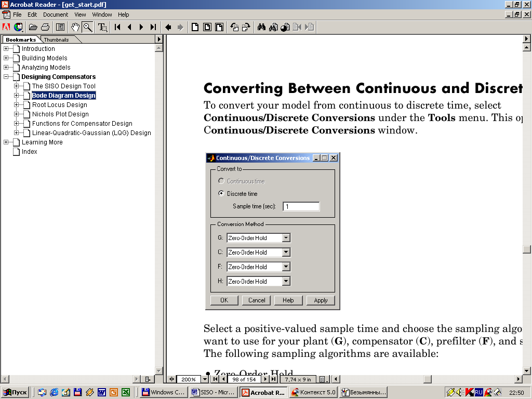This screenshot has width=532, height=399.
Task: Expand the Analyzing Models bookmark
Action: point(6,67)
